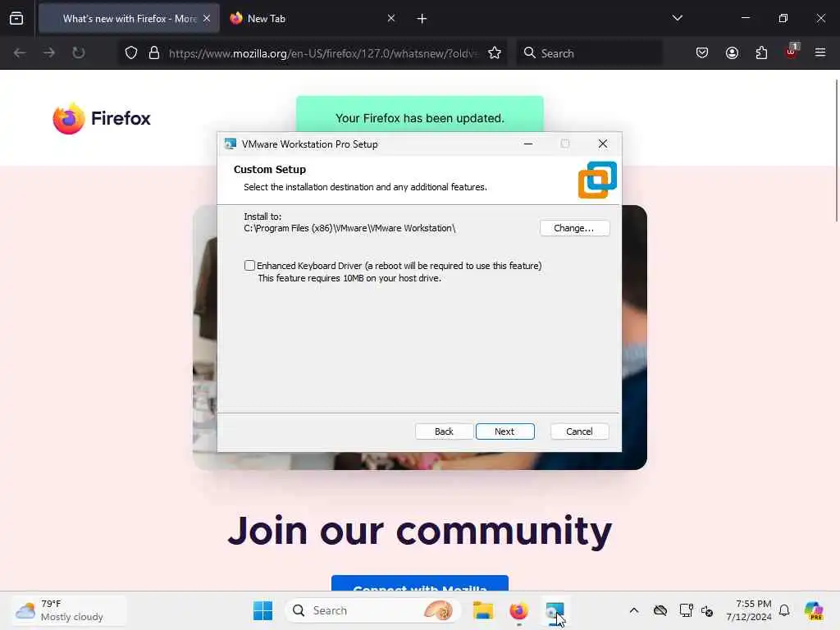This screenshot has width=840, height=630.
Task: Open the notification bell icon
Action: click(784, 610)
